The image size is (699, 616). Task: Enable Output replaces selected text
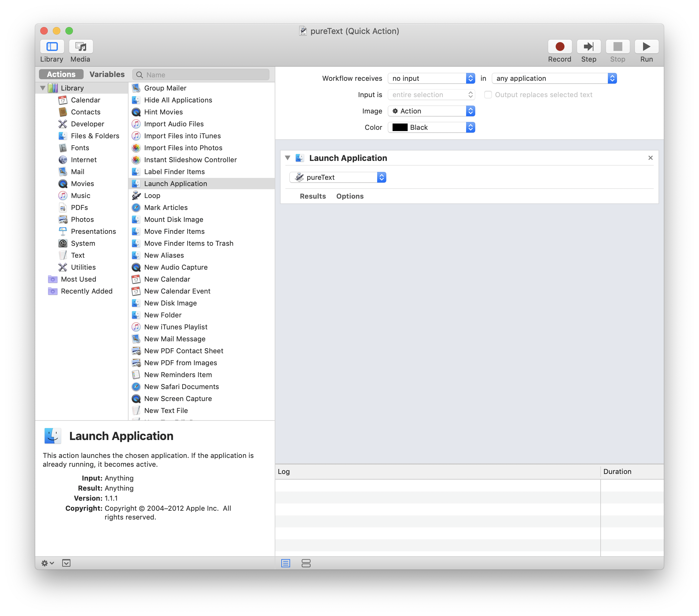coord(488,95)
